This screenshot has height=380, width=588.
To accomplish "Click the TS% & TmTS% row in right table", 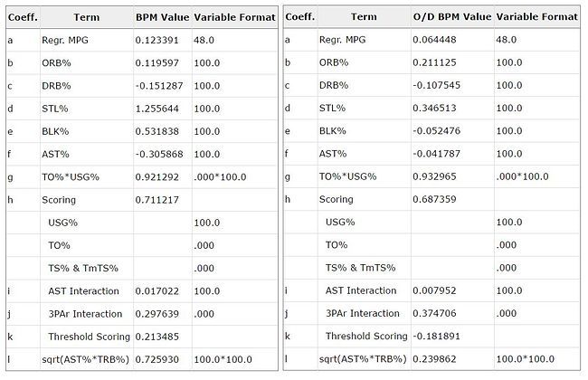I will point(432,268).
